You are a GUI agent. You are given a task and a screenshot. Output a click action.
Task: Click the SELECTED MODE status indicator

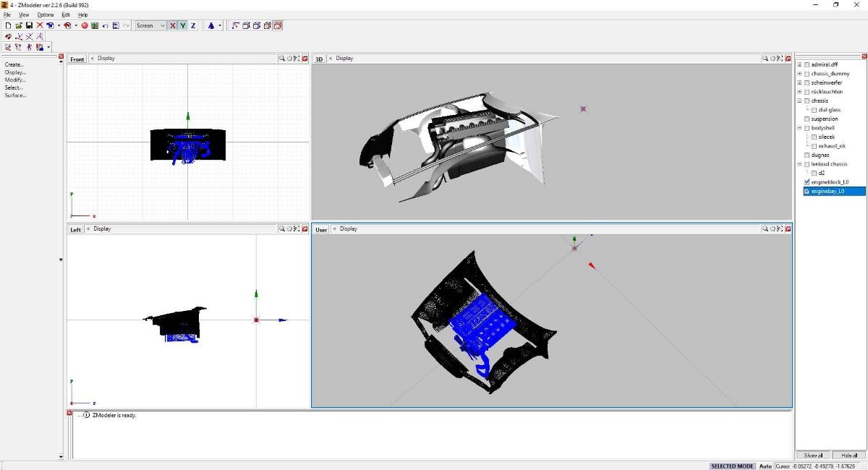point(732,466)
